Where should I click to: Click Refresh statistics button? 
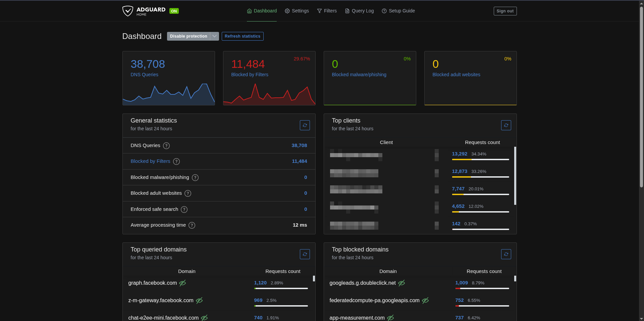click(x=243, y=36)
